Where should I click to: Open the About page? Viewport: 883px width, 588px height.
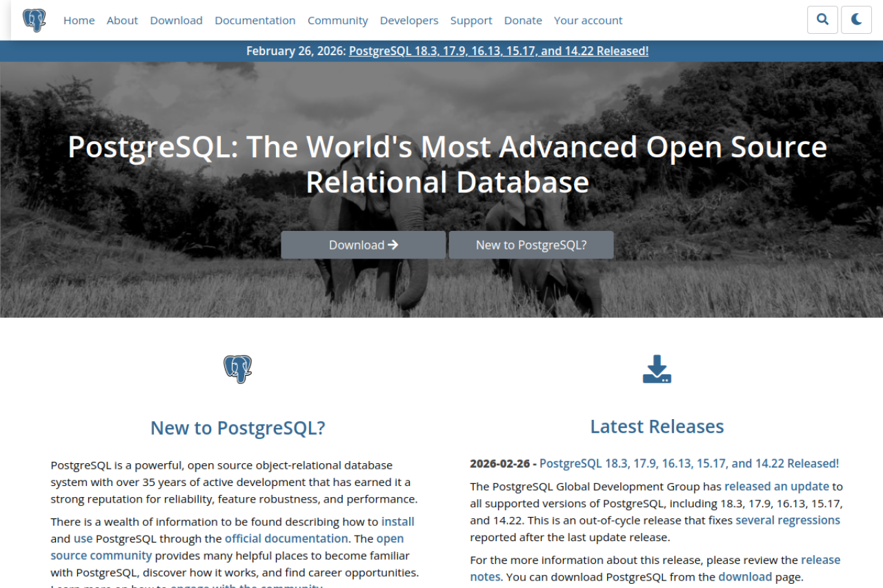122,20
